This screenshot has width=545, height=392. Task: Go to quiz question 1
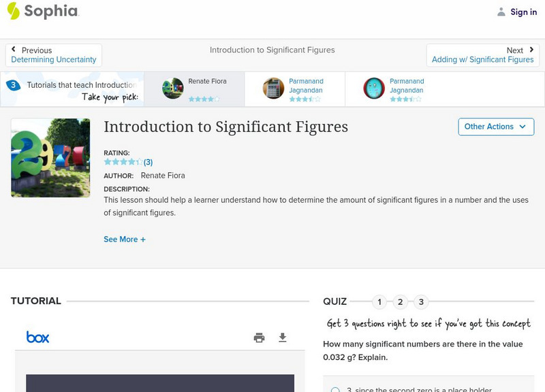pos(379,302)
